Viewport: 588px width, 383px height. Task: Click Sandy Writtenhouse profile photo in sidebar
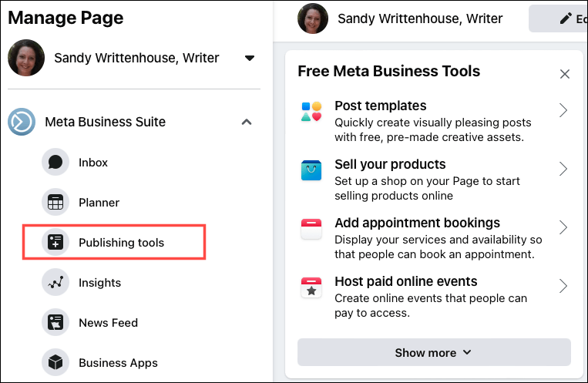click(x=26, y=58)
